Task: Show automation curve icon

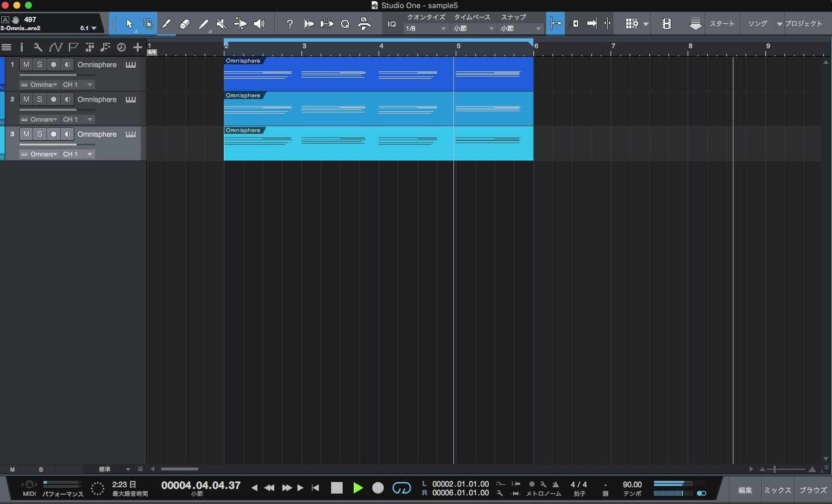Action: tap(56, 48)
